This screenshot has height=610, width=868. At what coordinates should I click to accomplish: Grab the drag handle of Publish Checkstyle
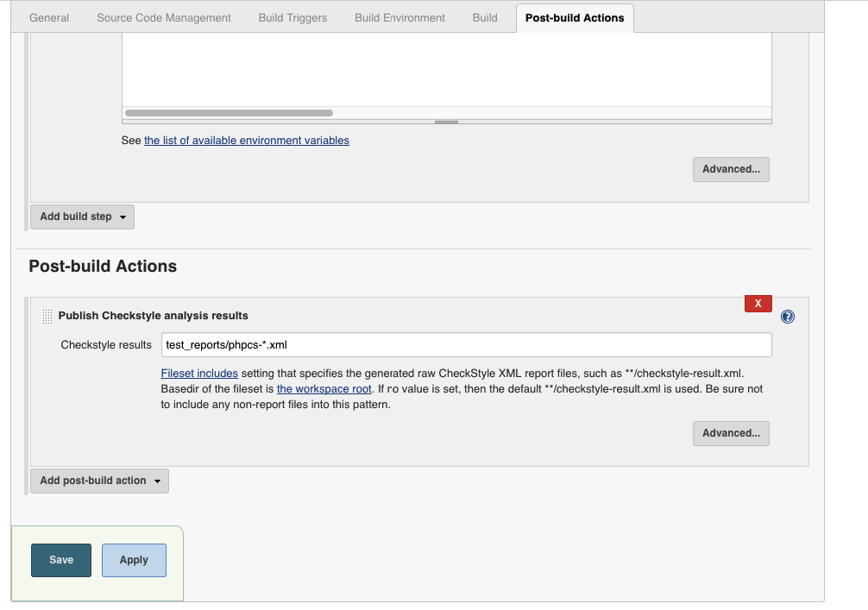tap(47, 317)
